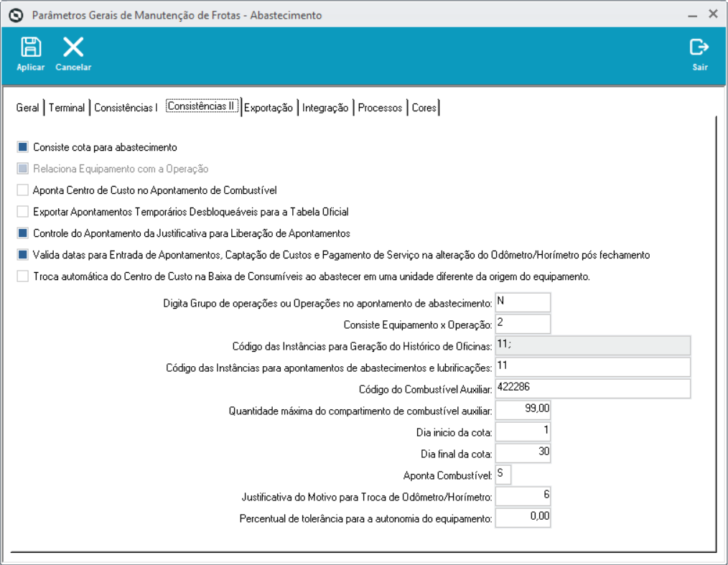This screenshot has width=728, height=565.
Task: Click 'Dia inicio da cota:' label
Action: pos(454,433)
